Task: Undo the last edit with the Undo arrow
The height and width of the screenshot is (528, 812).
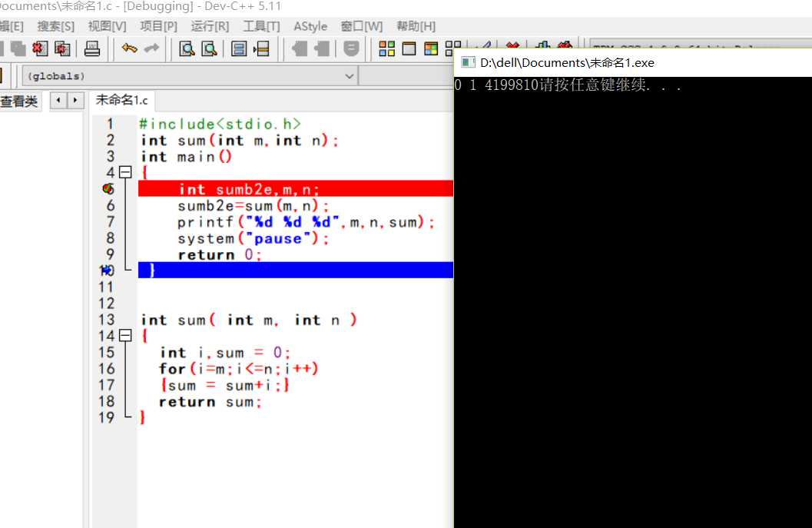Action: pyautogui.click(x=129, y=48)
